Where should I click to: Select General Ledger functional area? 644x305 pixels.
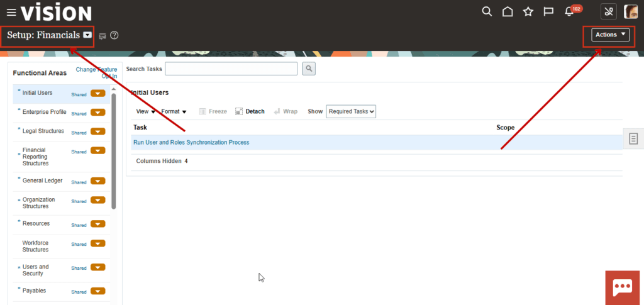click(43, 180)
